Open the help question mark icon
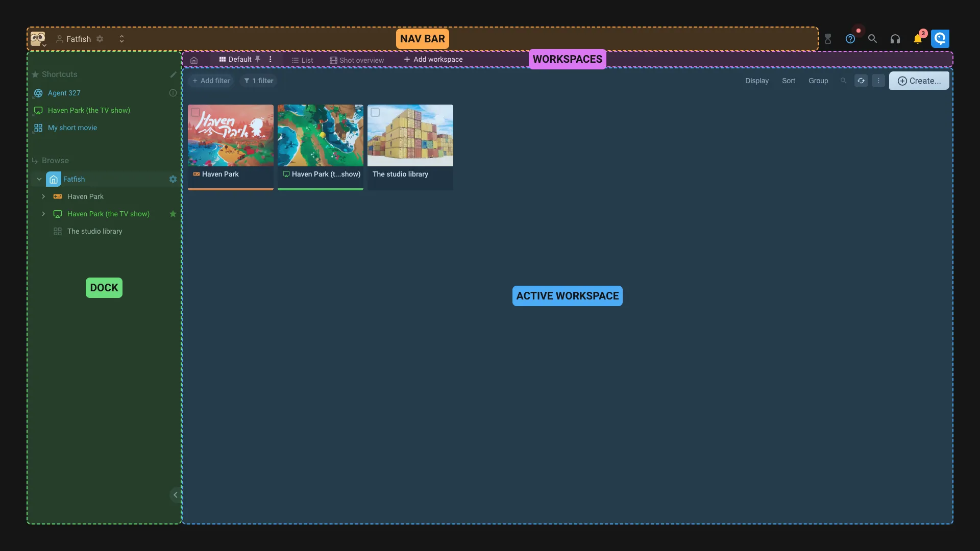Image resolution: width=980 pixels, height=551 pixels. click(x=850, y=39)
